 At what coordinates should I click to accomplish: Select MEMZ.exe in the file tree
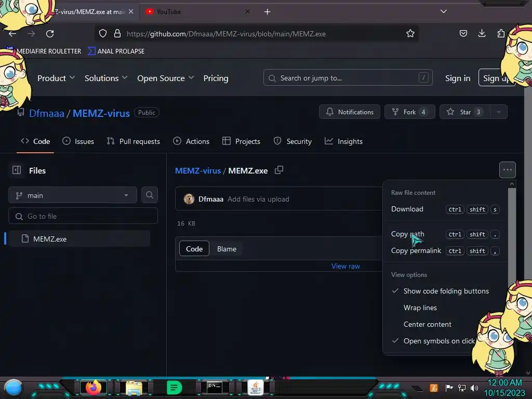[79, 239]
